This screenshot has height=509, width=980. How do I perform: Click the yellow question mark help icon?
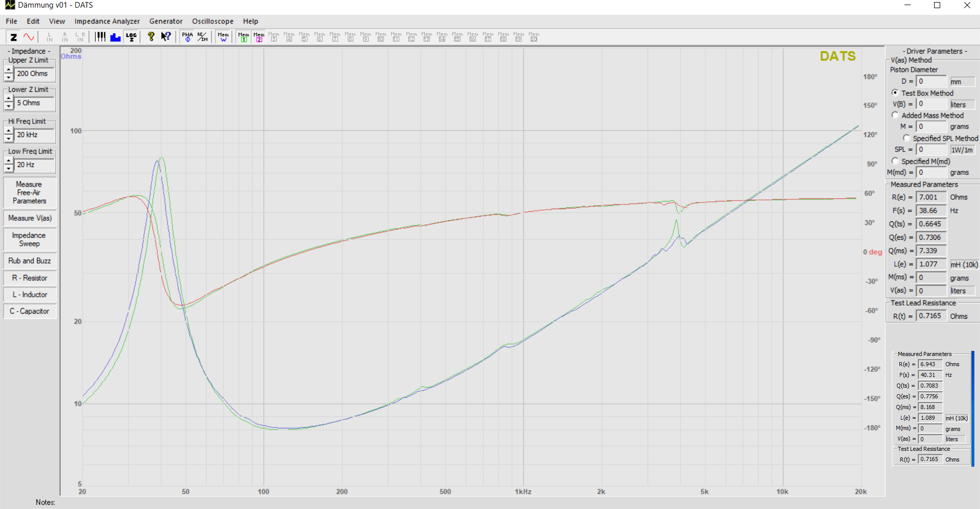(151, 37)
